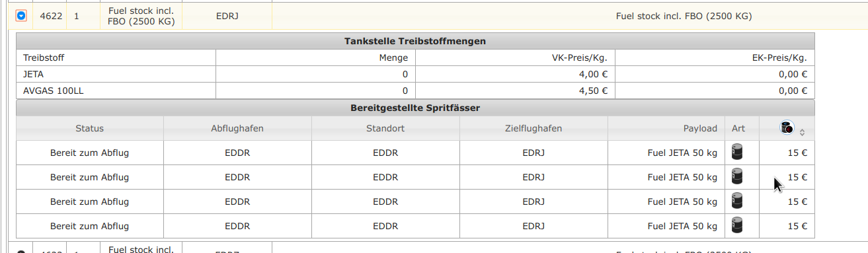
Task: Click the fuel barrel icon in first row
Action: pos(738,153)
